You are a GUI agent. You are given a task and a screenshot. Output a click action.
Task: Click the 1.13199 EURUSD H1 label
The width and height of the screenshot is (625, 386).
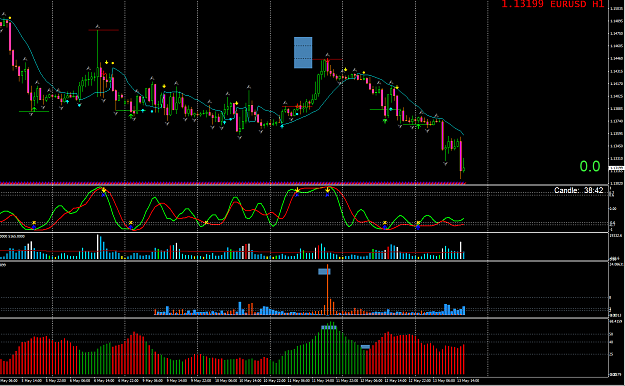[553, 4]
